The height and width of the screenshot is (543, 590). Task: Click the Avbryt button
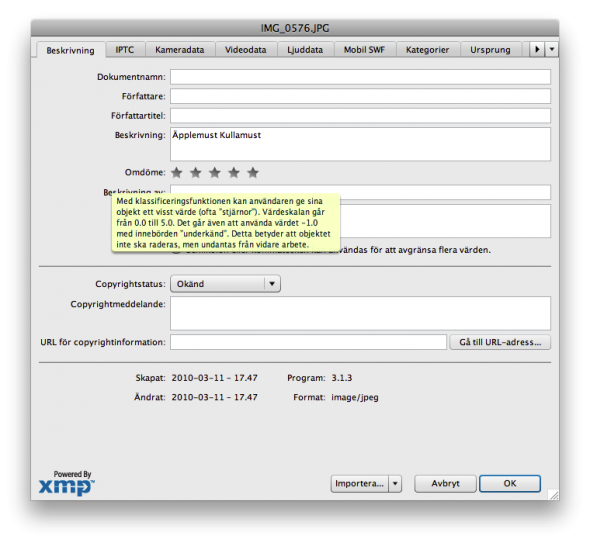[445, 484]
